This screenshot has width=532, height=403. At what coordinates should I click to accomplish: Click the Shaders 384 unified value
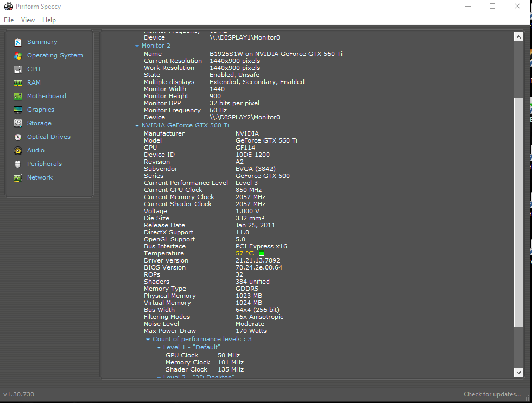253,282
